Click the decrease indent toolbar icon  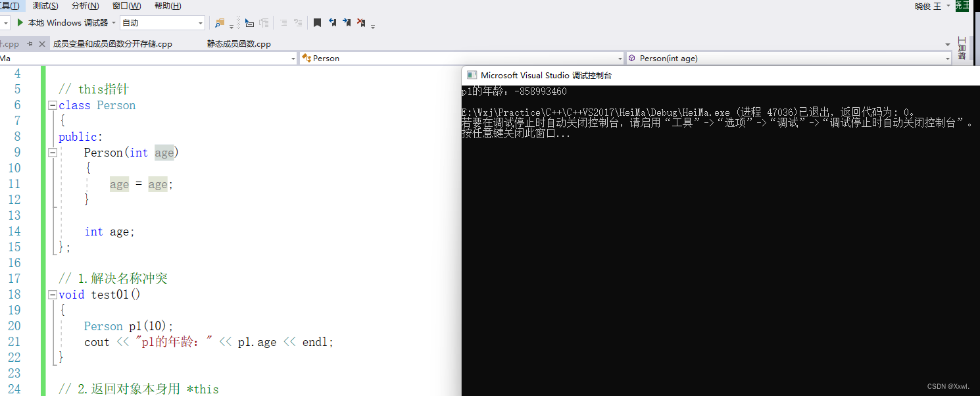pos(283,22)
